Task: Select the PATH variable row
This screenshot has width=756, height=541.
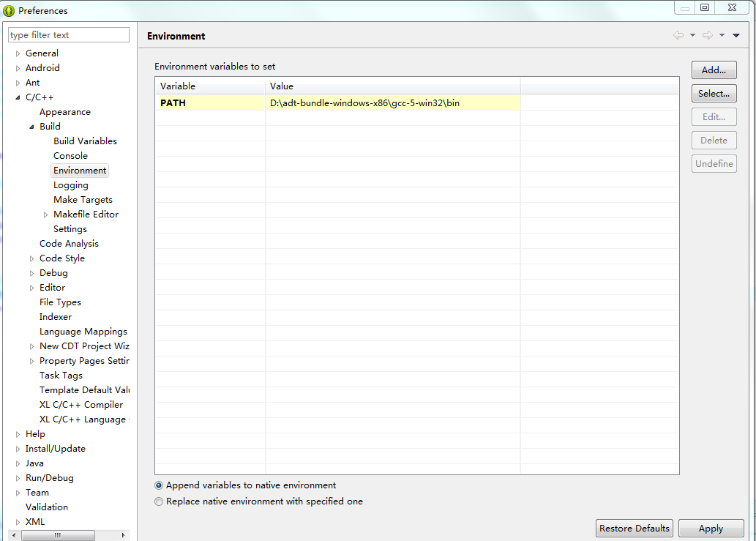Action: [x=337, y=102]
